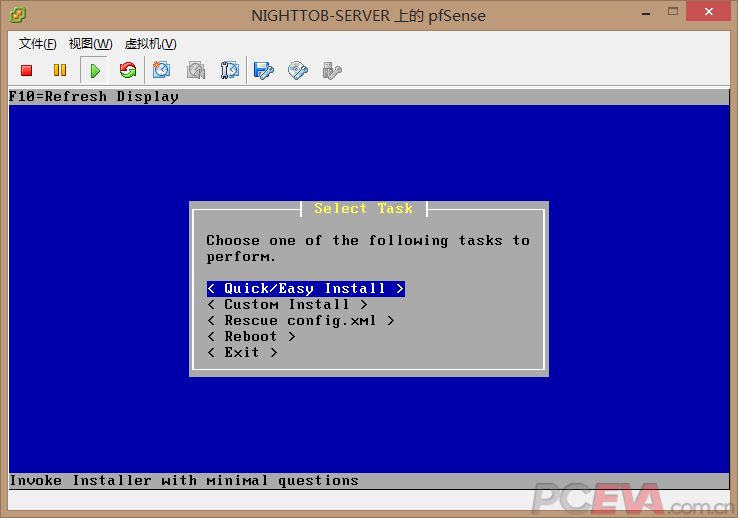Select Rescue config.xml option
Image resolution: width=738 pixels, height=518 pixels.
pyautogui.click(x=301, y=321)
